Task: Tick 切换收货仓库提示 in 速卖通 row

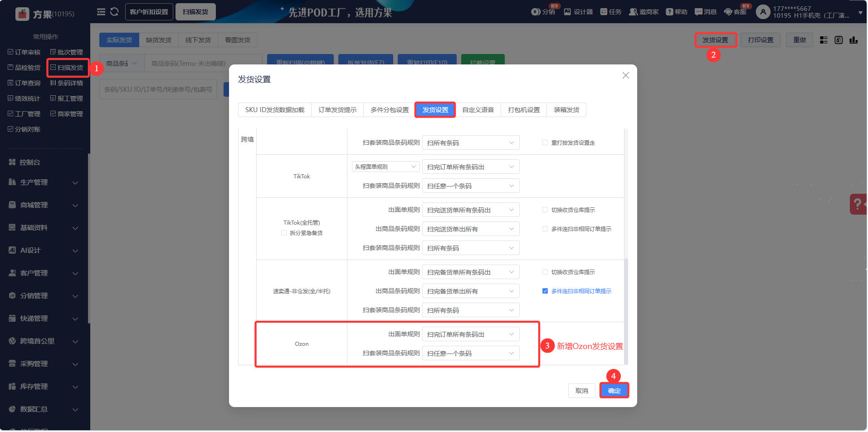Action: [545, 272]
